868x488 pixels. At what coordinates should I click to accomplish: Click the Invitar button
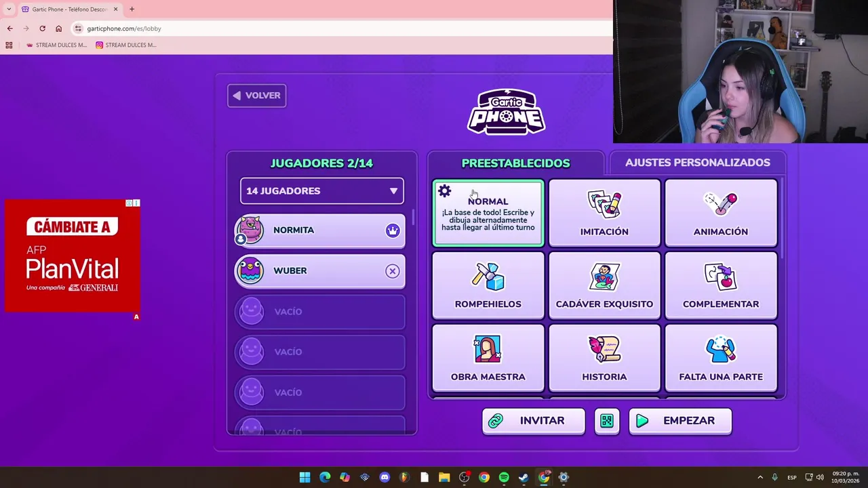(x=534, y=421)
